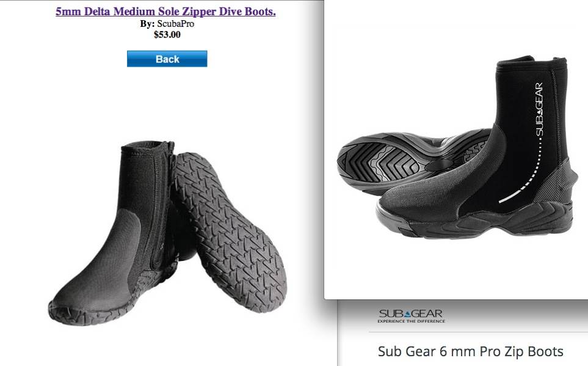Click the Experience The Difference tagline
The height and width of the screenshot is (366, 588).
click(411, 321)
